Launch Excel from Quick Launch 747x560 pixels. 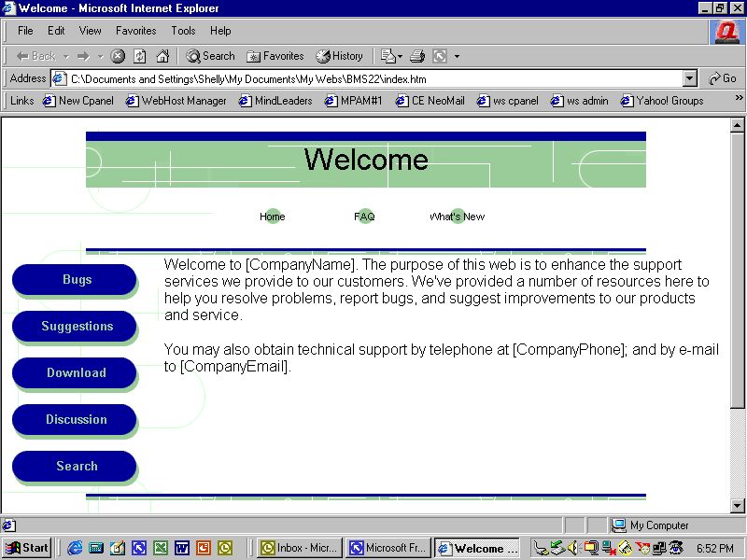click(x=160, y=548)
